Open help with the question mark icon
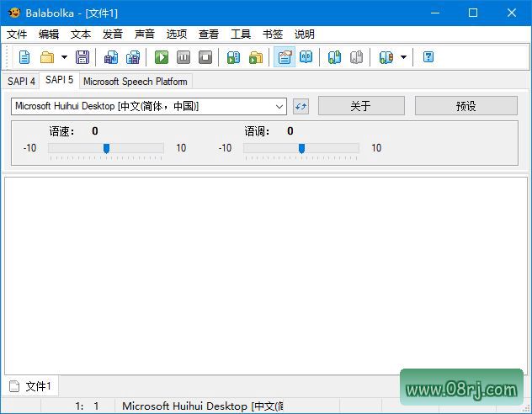The height and width of the screenshot is (414, 532). (428, 56)
